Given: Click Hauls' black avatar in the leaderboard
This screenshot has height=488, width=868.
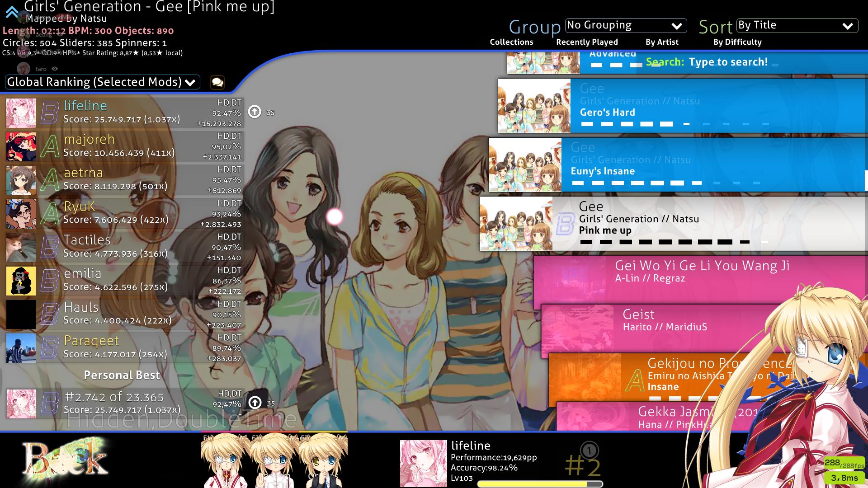Looking at the screenshot, I should point(21,314).
